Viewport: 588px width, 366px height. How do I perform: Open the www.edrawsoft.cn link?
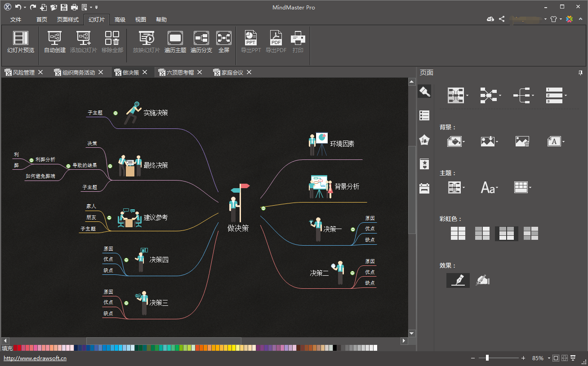[35, 358]
